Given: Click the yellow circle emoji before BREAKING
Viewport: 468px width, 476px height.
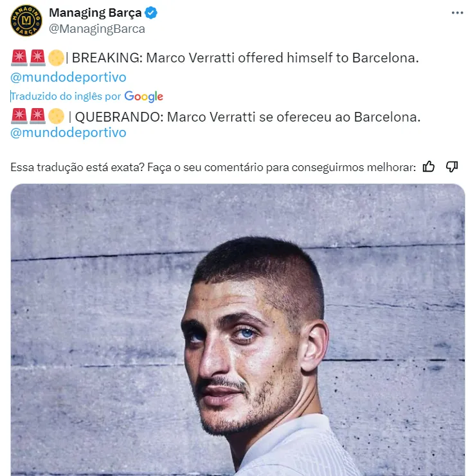Looking at the screenshot, I should (56, 58).
